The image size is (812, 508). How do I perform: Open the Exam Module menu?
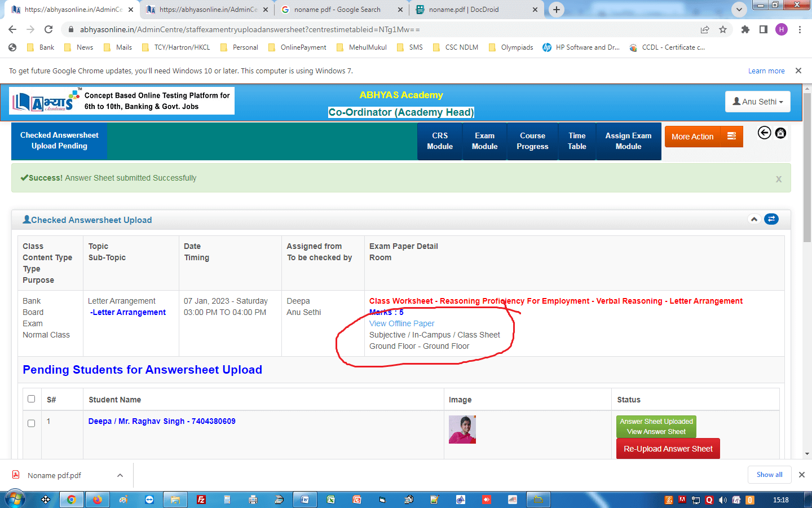tap(484, 141)
